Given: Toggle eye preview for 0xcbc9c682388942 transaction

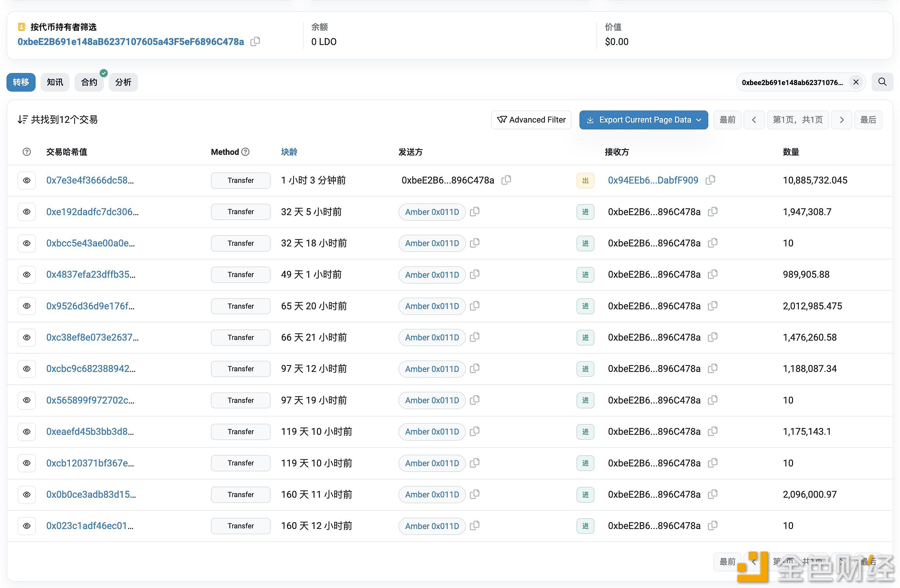Looking at the screenshot, I should point(27,368).
